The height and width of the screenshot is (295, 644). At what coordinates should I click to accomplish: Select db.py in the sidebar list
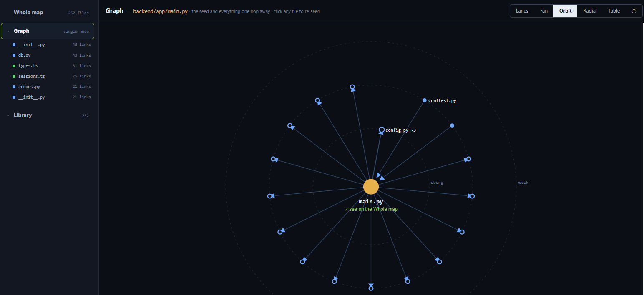pos(52,55)
